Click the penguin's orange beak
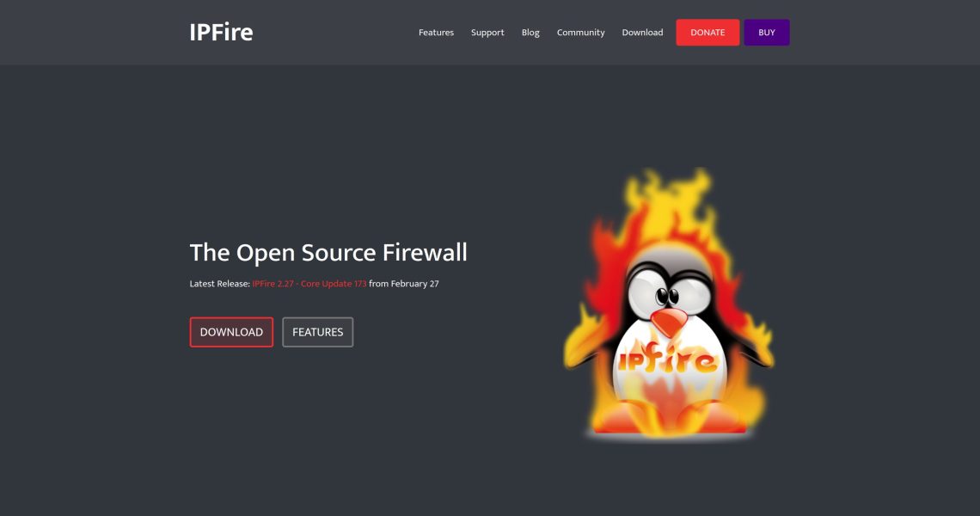This screenshot has height=516, width=980. 668,322
